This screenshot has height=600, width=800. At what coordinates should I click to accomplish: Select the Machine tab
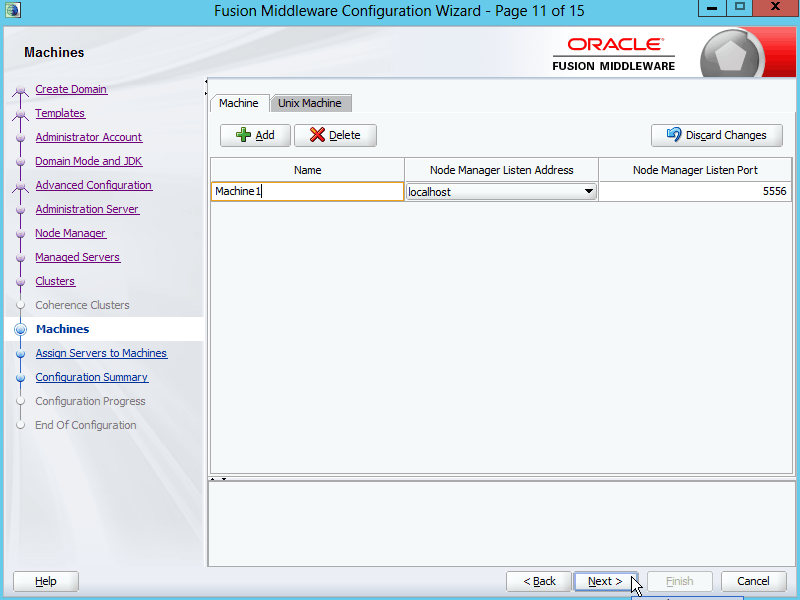[x=239, y=103]
